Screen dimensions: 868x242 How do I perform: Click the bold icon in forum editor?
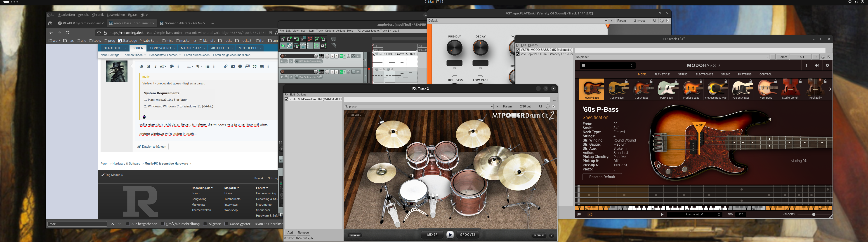coord(149,67)
